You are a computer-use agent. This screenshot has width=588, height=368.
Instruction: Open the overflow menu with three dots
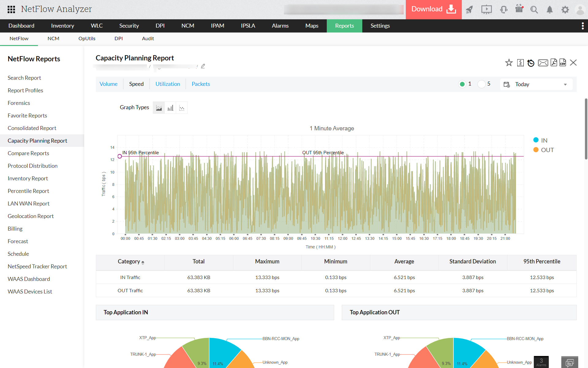pos(582,26)
